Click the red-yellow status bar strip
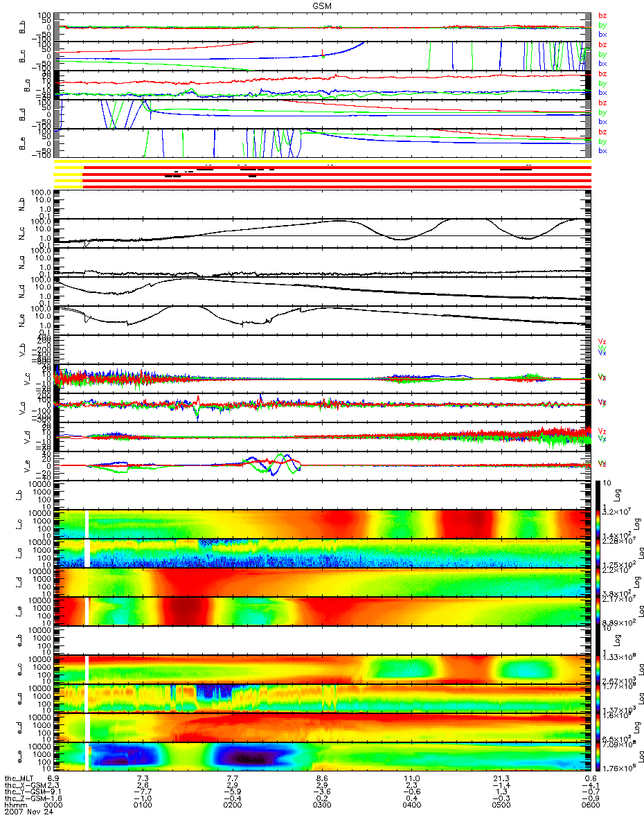This screenshot has height=831, width=644. point(323,173)
